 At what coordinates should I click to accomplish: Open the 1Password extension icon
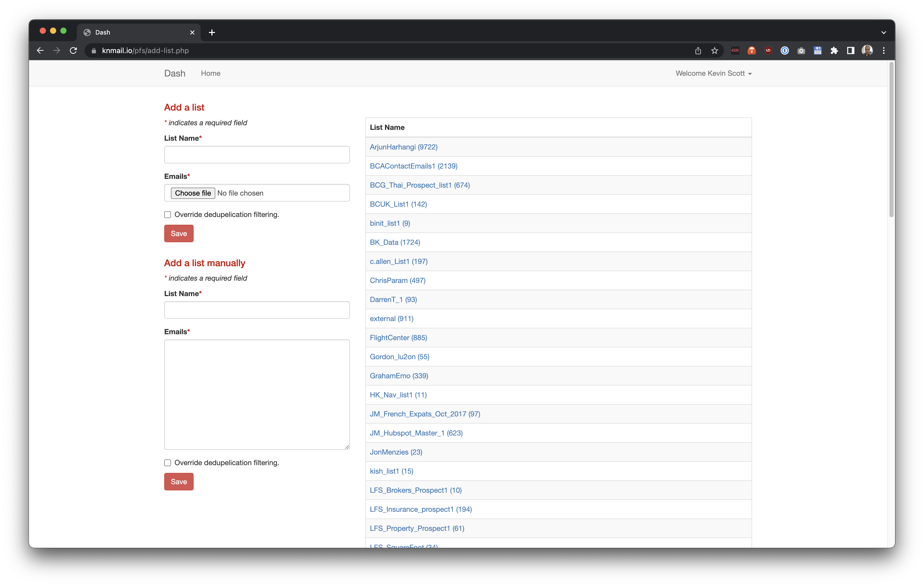click(784, 51)
